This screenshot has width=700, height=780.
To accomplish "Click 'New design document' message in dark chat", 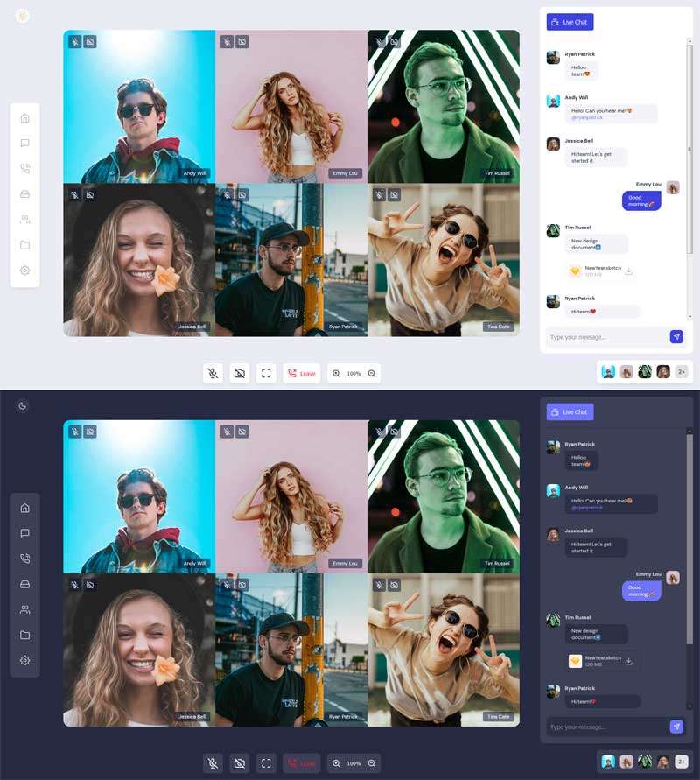I will [597, 635].
